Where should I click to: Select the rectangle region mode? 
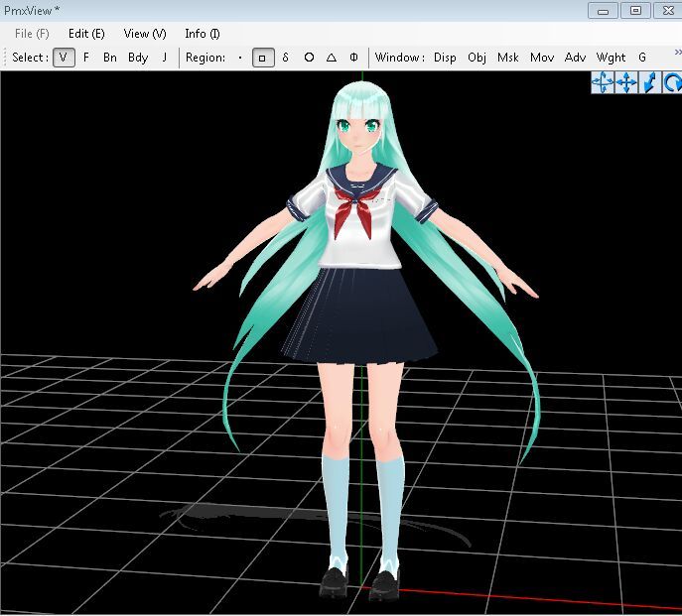pos(263,58)
